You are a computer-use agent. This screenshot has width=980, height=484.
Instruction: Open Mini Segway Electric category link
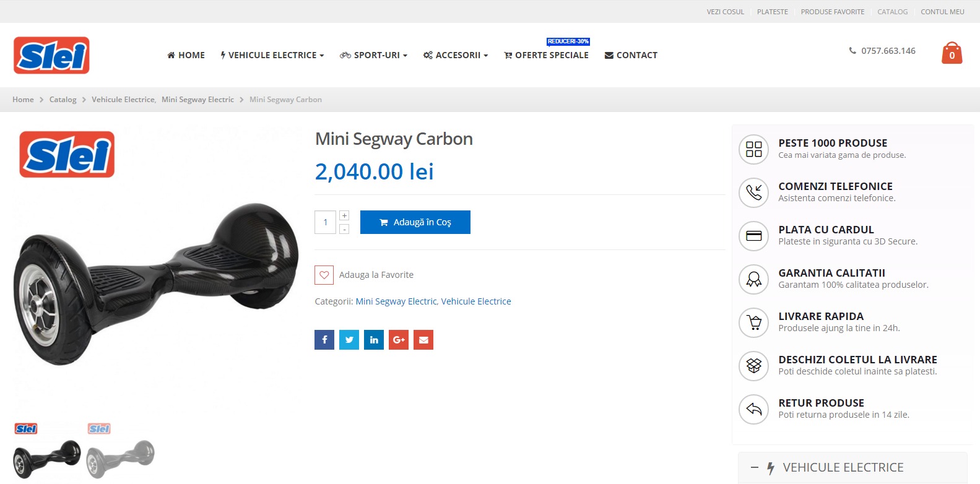(x=396, y=301)
